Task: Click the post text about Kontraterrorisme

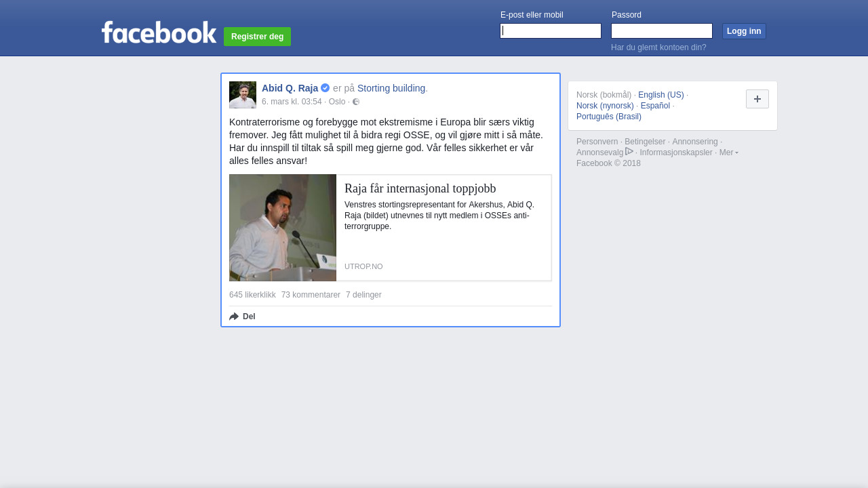Action: coord(387,142)
